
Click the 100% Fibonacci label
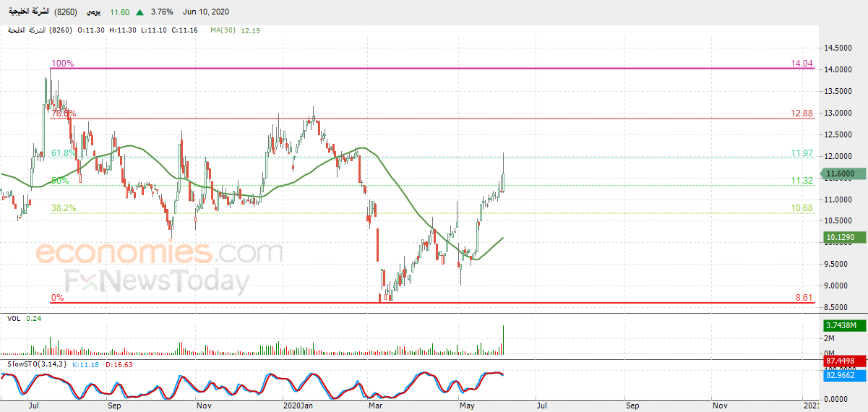(62, 64)
